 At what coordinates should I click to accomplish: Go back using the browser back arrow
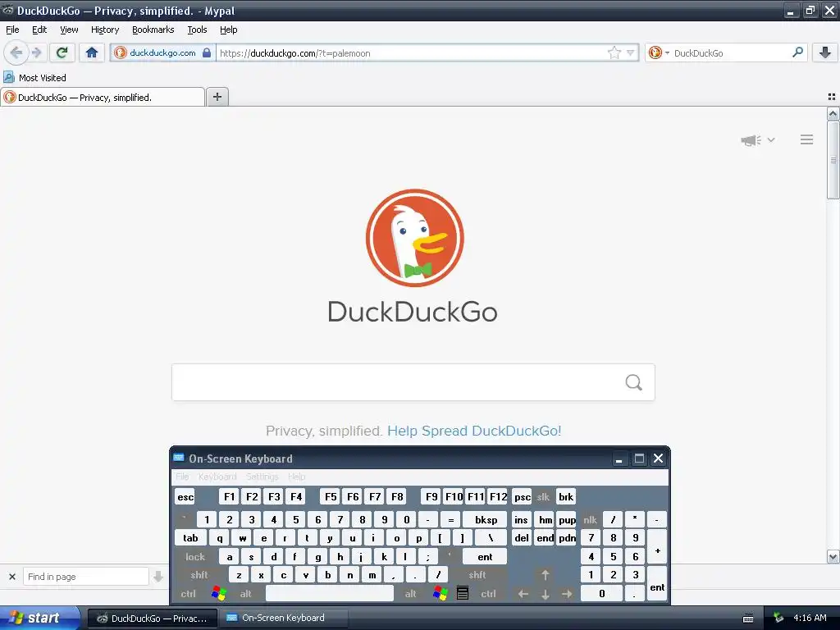(x=16, y=52)
